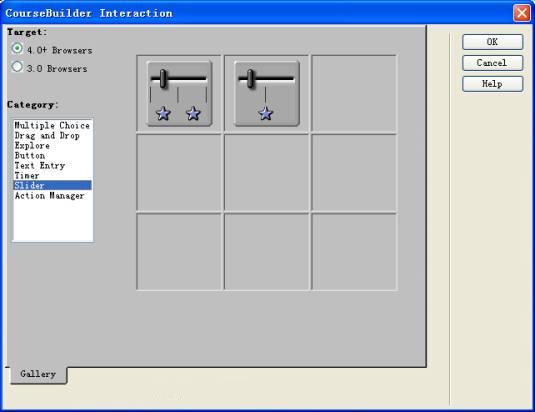The width and height of the screenshot is (535, 412).
Task: Select the Action Manager category
Action: point(49,196)
